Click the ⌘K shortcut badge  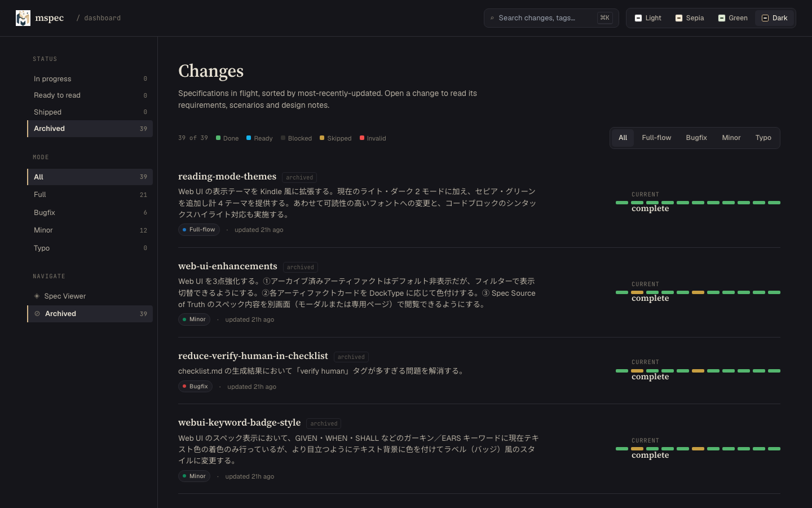point(604,18)
